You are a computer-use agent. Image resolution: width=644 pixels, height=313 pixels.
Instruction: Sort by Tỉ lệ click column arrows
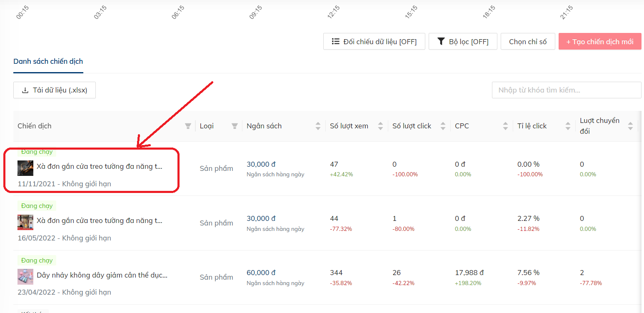tap(568, 126)
